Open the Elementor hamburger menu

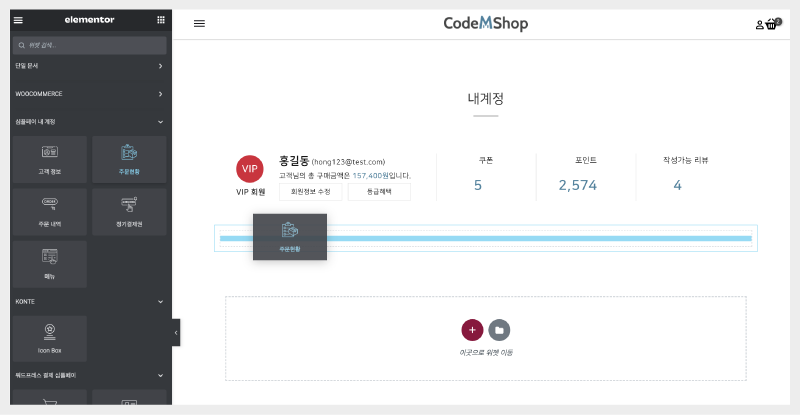(x=18, y=20)
